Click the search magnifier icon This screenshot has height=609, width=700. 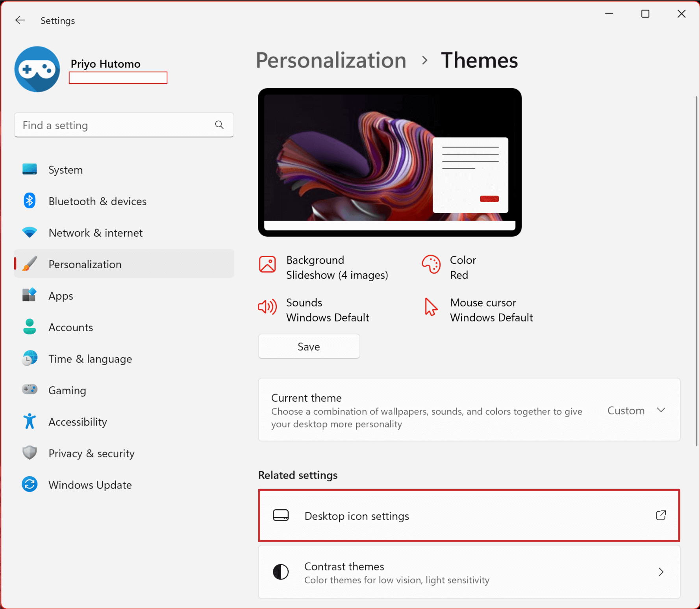point(219,125)
